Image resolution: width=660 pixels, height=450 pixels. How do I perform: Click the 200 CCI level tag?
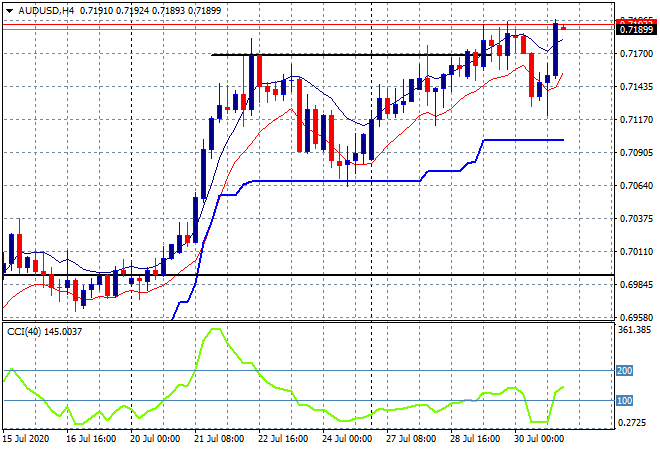point(624,371)
